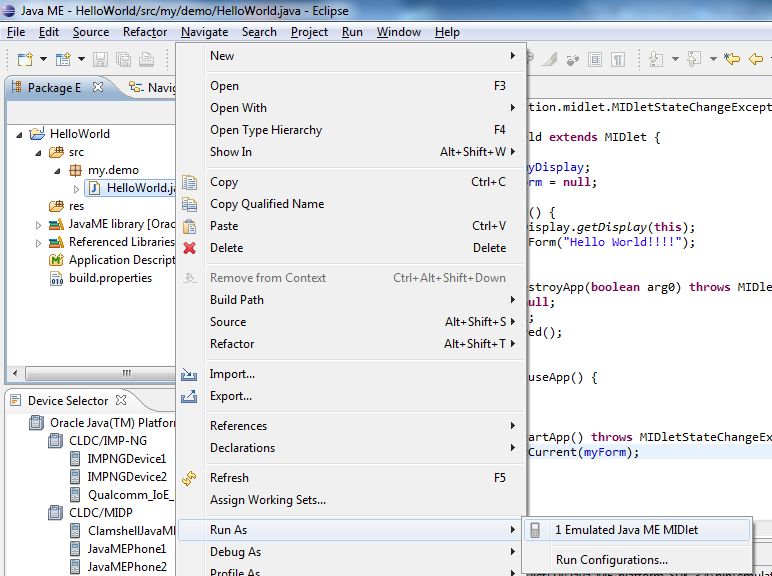Click the Package Explorer scroll-left arrow
The width and height of the screenshot is (772, 576).
pyautogui.click(x=15, y=373)
